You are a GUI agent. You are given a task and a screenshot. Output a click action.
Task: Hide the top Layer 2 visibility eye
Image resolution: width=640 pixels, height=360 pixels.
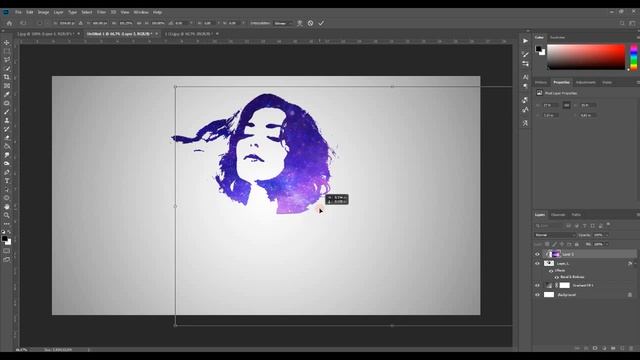[538, 254]
